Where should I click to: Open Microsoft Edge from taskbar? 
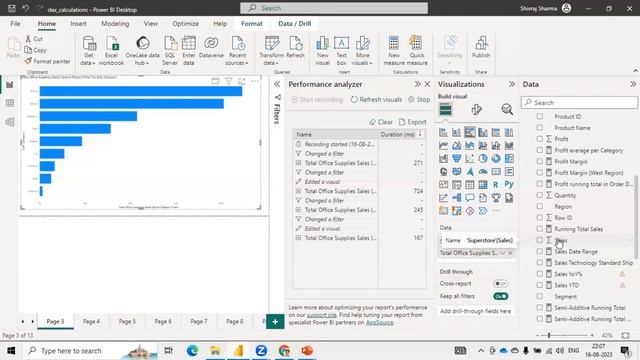click(x=192, y=351)
